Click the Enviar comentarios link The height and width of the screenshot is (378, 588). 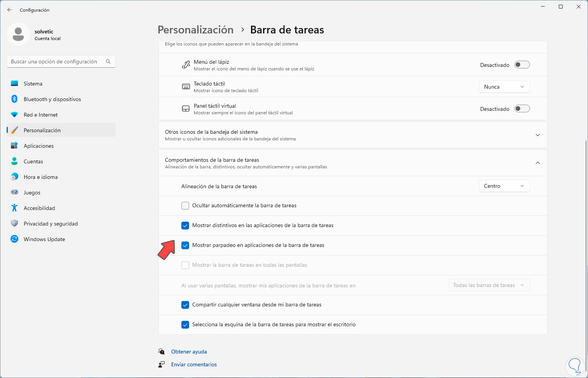pyautogui.click(x=194, y=364)
